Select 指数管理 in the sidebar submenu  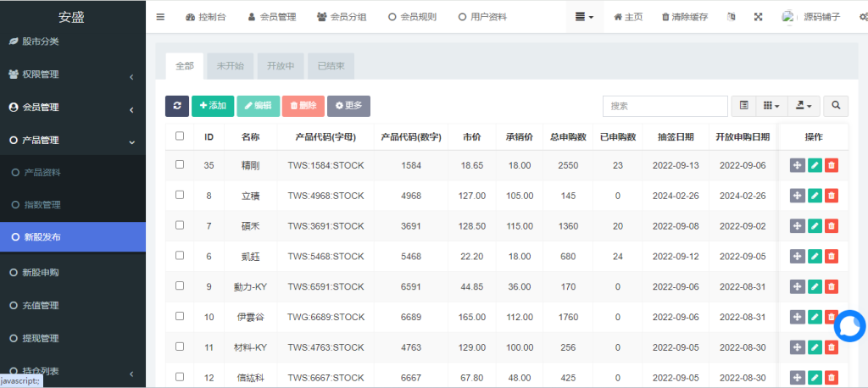point(73,205)
